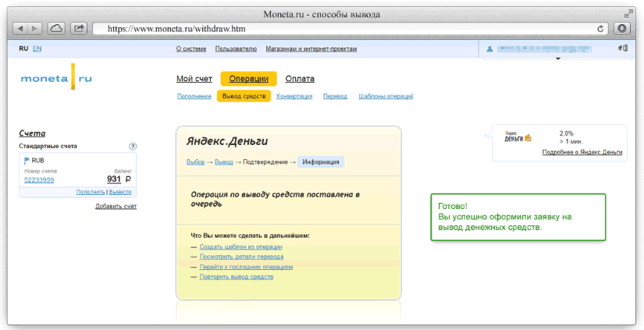Click the 2,0% commission text
The image size is (644, 330).
[567, 133]
